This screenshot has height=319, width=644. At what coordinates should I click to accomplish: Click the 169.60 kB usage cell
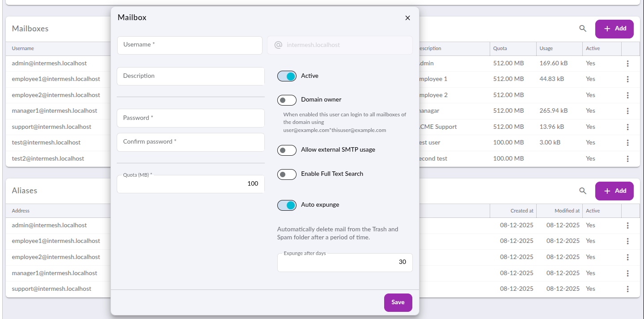tap(554, 64)
